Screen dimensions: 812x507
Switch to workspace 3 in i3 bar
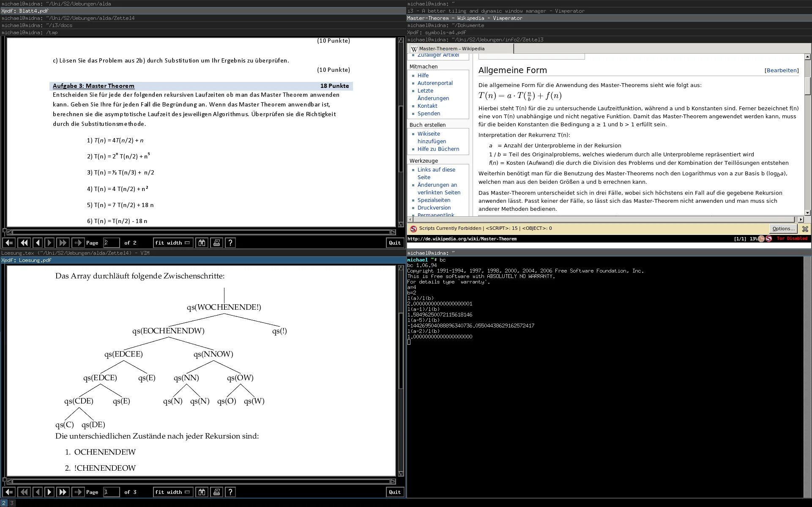click(x=12, y=503)
